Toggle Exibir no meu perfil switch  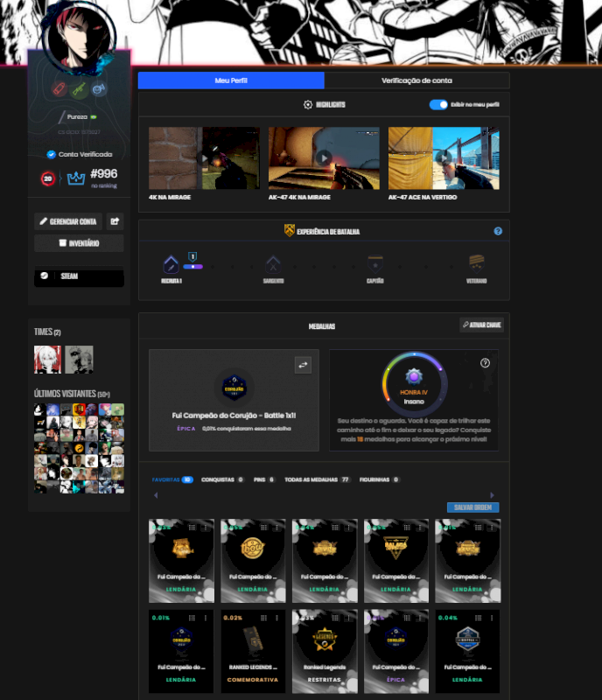click(438, 104)
